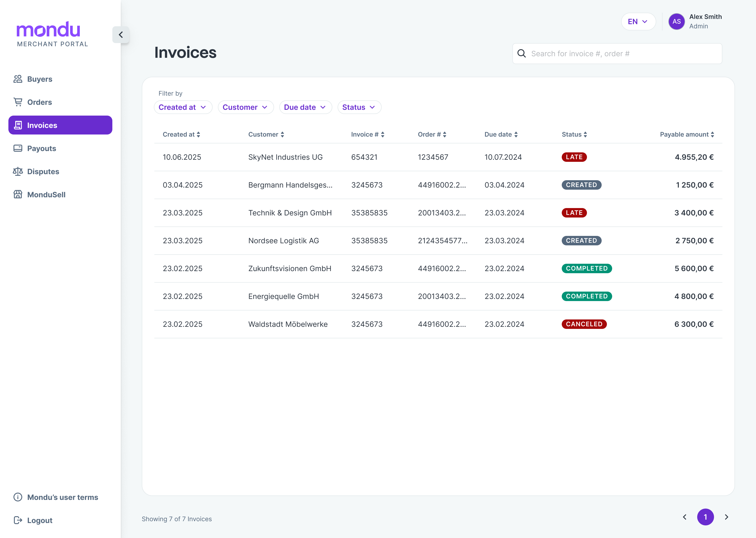This screenshot has width=756, height=538.
Task: Focus the invoice search input field
Action: click(x=622, y=54)
